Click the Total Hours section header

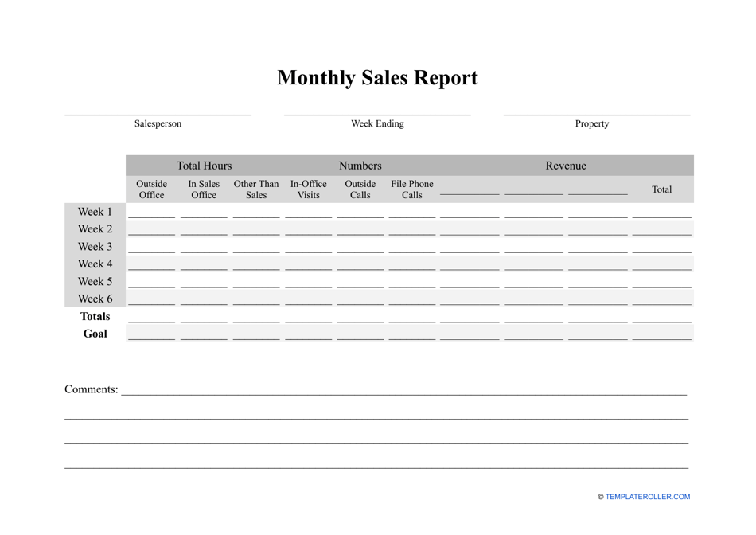(x=204, y=166)
